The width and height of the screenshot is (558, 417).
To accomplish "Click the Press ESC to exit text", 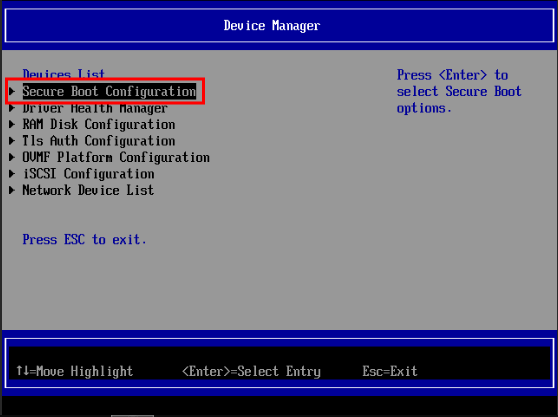I will 84,239.
